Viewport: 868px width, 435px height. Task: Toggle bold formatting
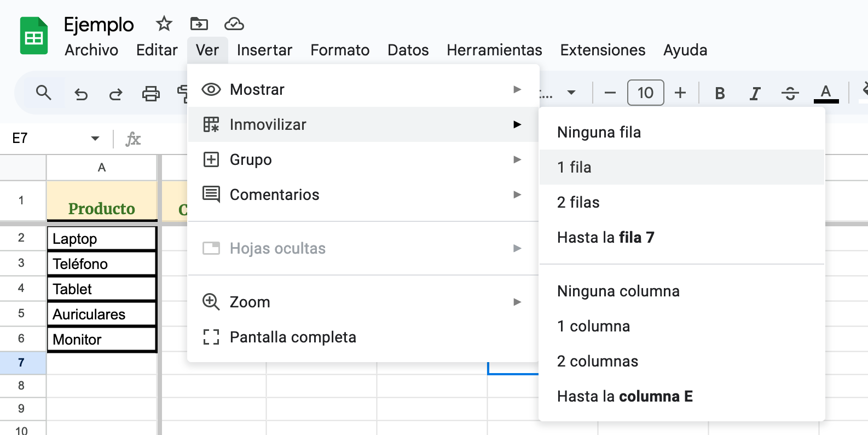click(x=720, y=94)
